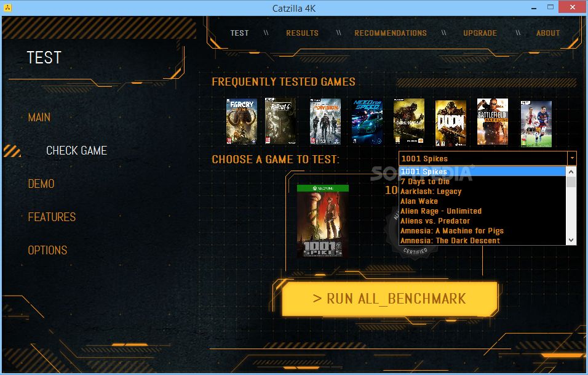The width and height of the screenshot is (588, 375).
Task: Pick the FIFA 16 soccer cover
Action: click(x=536, y=124)
